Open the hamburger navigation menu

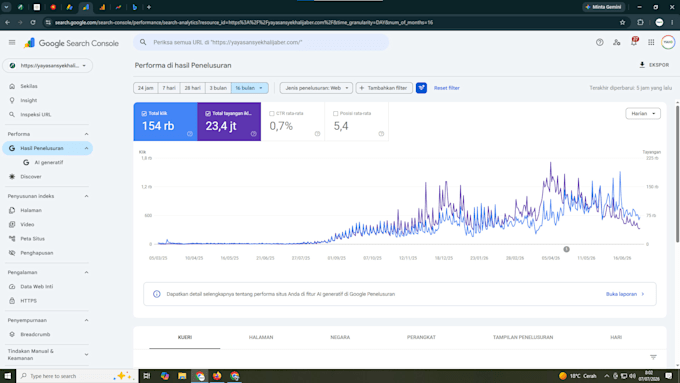(x=12, y=43)
